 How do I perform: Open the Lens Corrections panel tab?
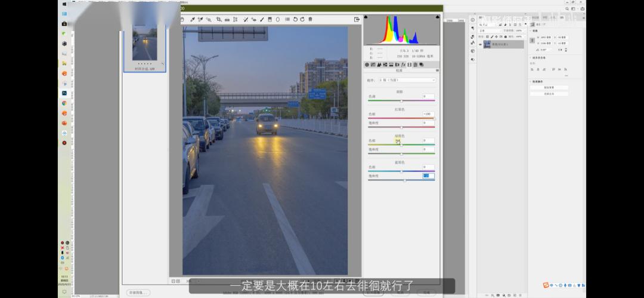pyautogui.click(x=397, y=64)
